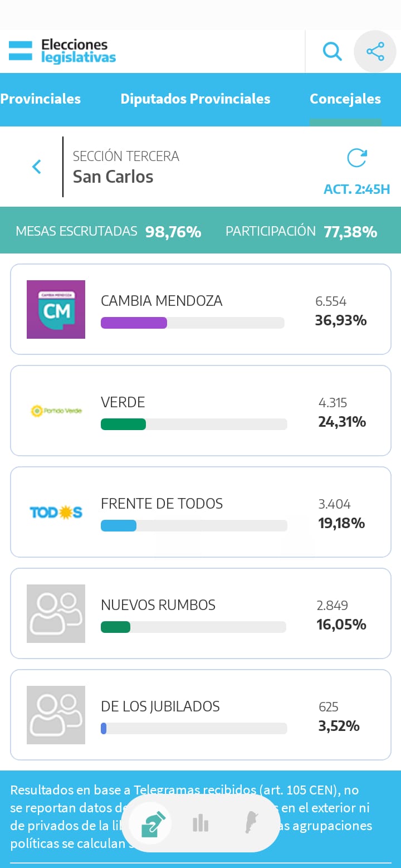Tap the Elecciones legislativas logo

[62, 51]
